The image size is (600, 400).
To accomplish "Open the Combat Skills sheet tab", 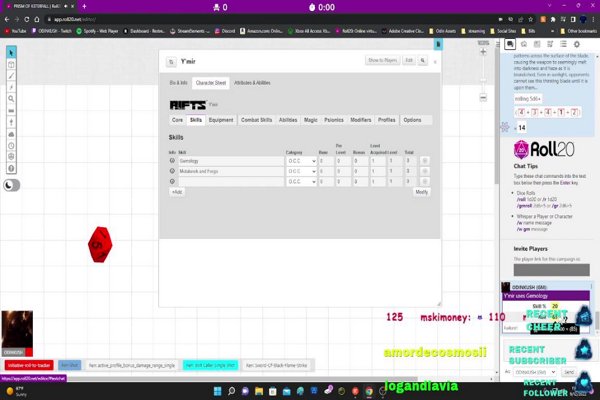I will (256, 120).
